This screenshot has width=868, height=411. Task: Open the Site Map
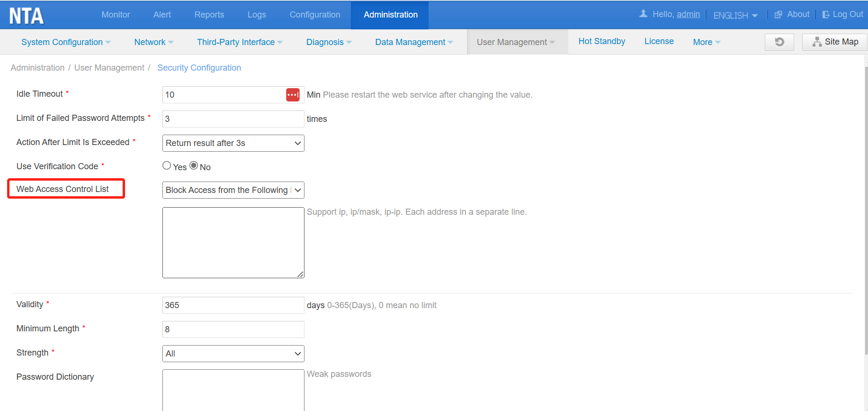coord(835,42)
